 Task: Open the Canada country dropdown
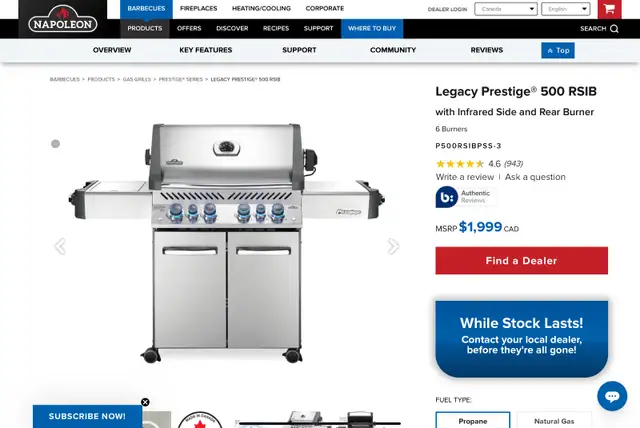pyautogui.click(x=506, y=9)
